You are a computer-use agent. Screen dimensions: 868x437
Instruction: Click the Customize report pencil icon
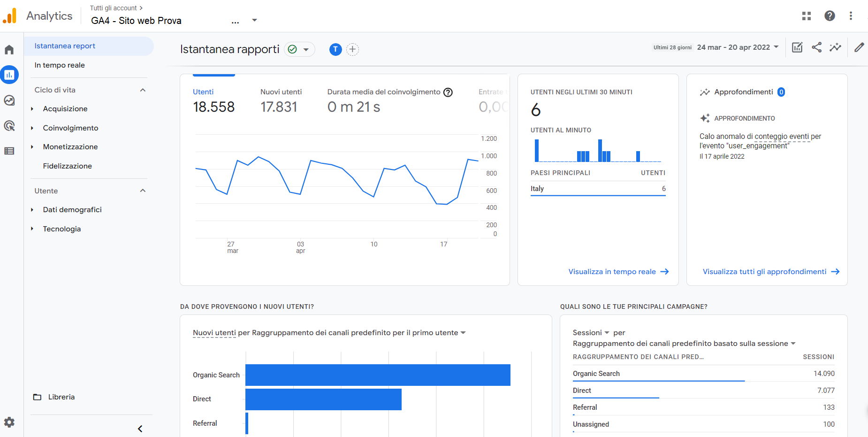pyautogui.click(x=859, y=47)
